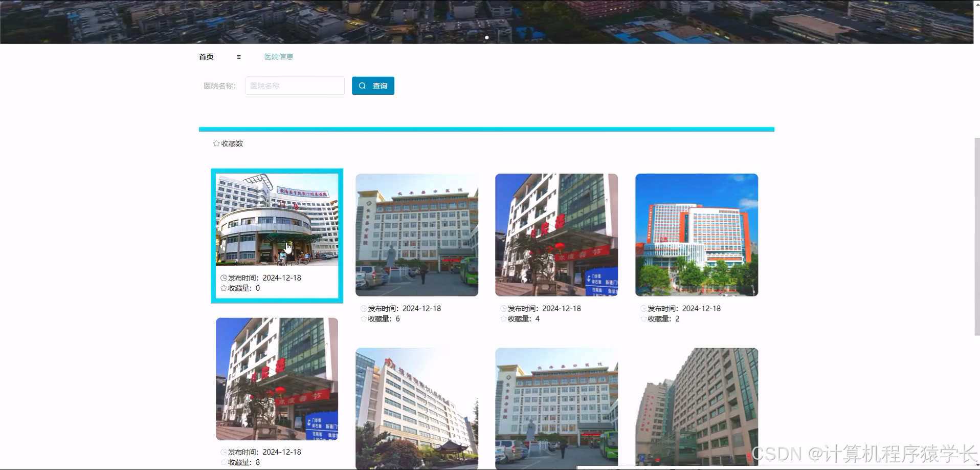Click the 收藏量: 2 text
Screen dimensions: 980x470
(663, 319)
